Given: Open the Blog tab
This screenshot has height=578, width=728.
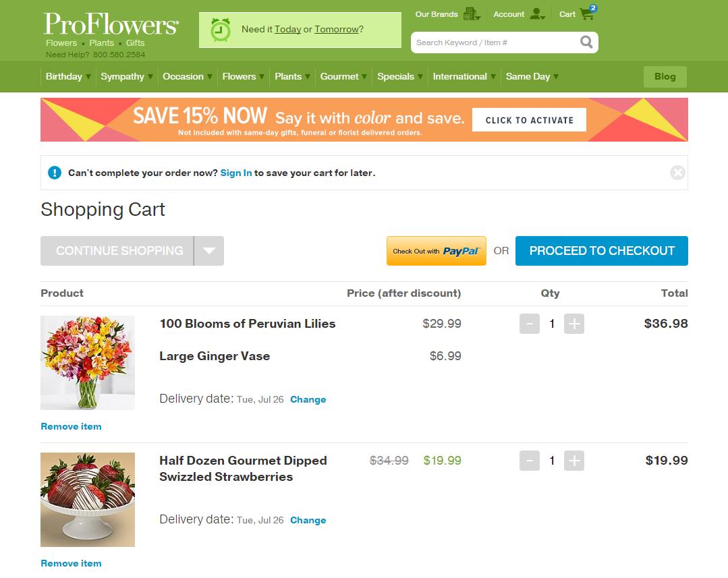Looking at the screenshot, I should tap(665, 76).
